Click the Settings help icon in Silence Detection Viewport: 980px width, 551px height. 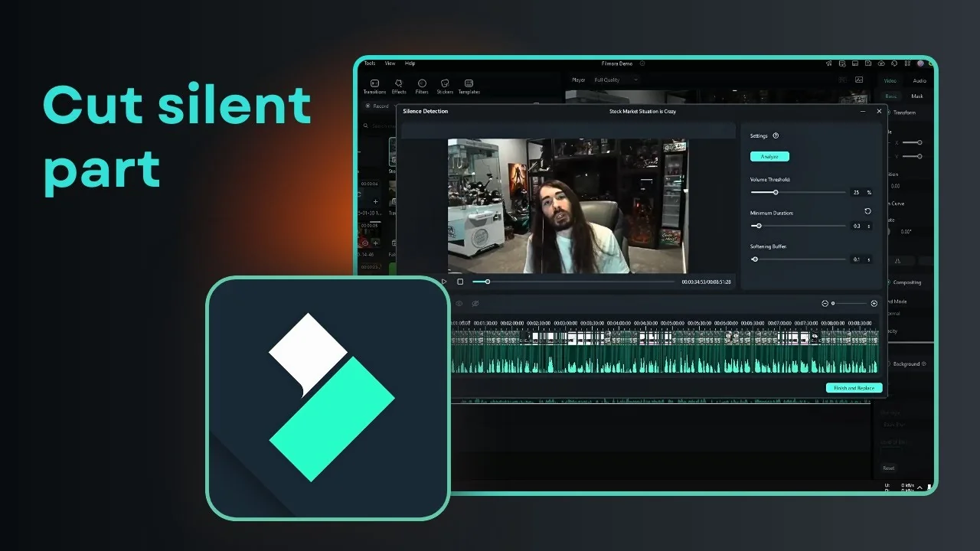pyautogui.click(x=776, y=135)
